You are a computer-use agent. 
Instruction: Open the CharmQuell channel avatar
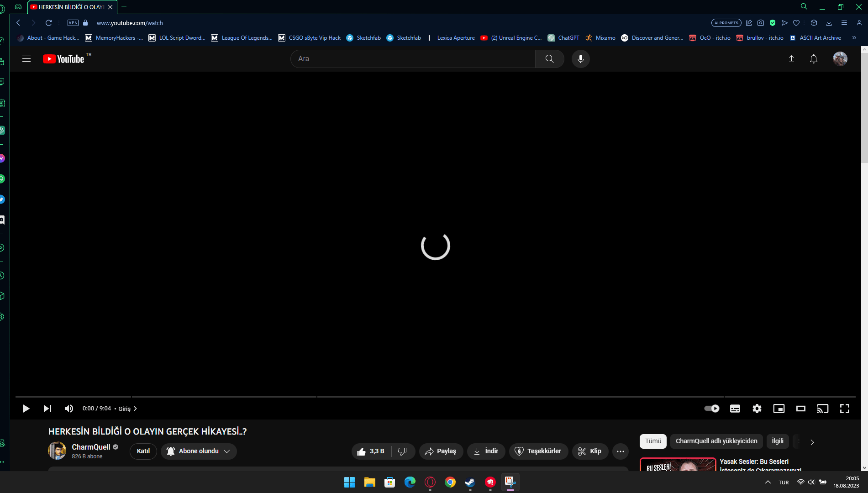57,451
